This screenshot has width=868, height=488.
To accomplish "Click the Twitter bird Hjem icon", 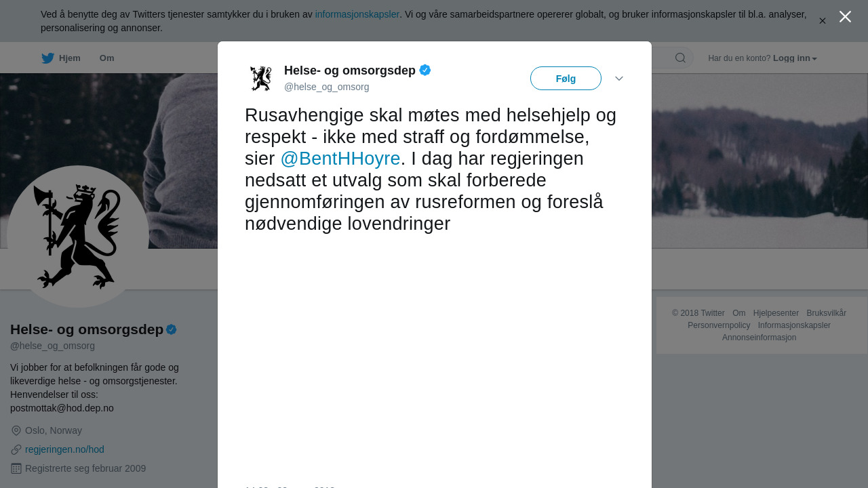I will (47, 58).
